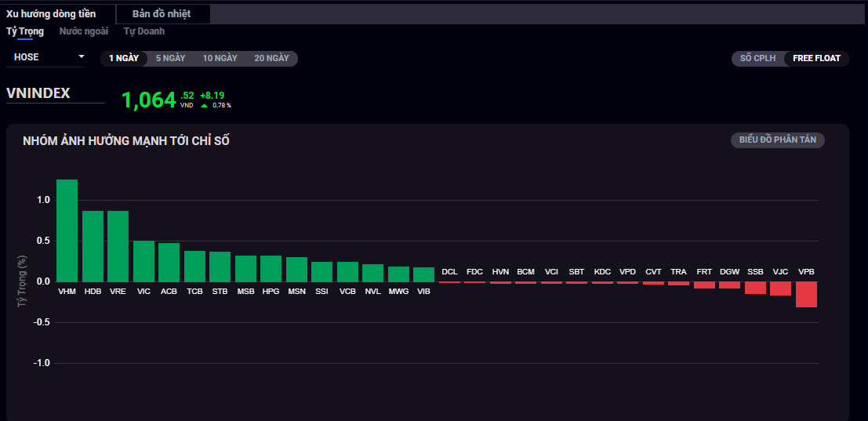Image resolution: width=868 pixels, height=421 pixels.
Task: Click the green up-arrow change indicator
Action: click(205, 105)
